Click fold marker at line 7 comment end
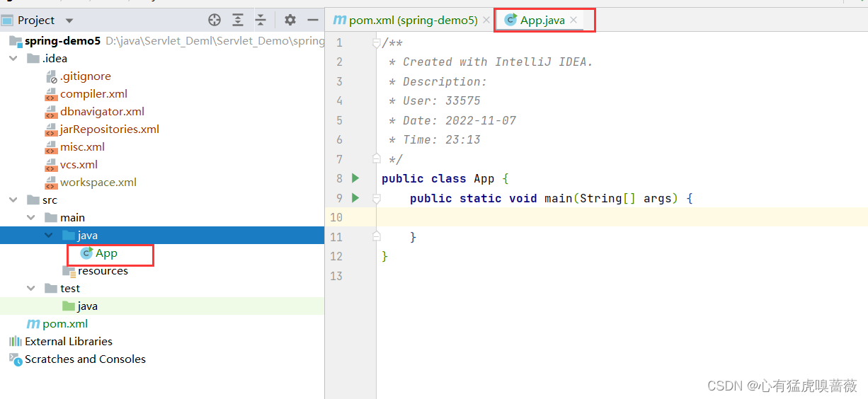 pyautogui.click(x=377, y=159)
